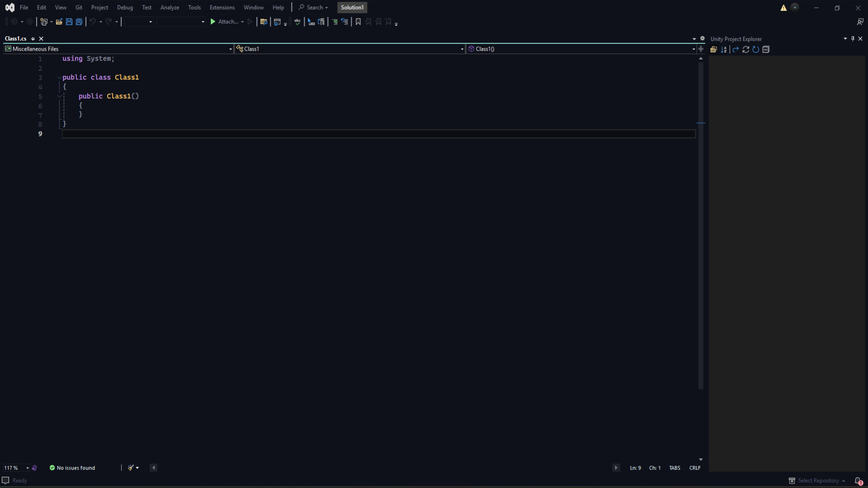Click the Open File folder icon
The height and width of the screenshot is (488, 868).
pos(59,22)
